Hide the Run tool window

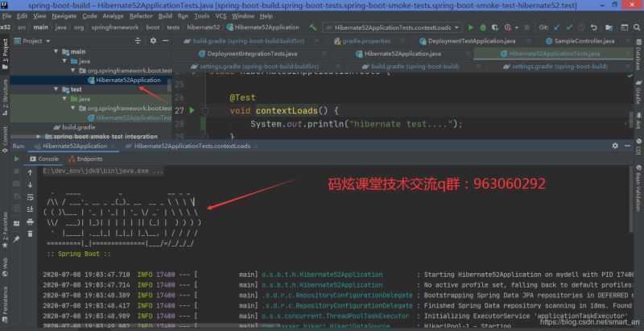(627, 146)
